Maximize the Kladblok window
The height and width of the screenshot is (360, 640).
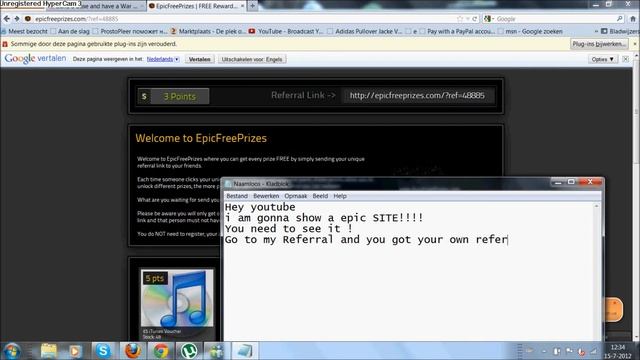click(571, 182)
